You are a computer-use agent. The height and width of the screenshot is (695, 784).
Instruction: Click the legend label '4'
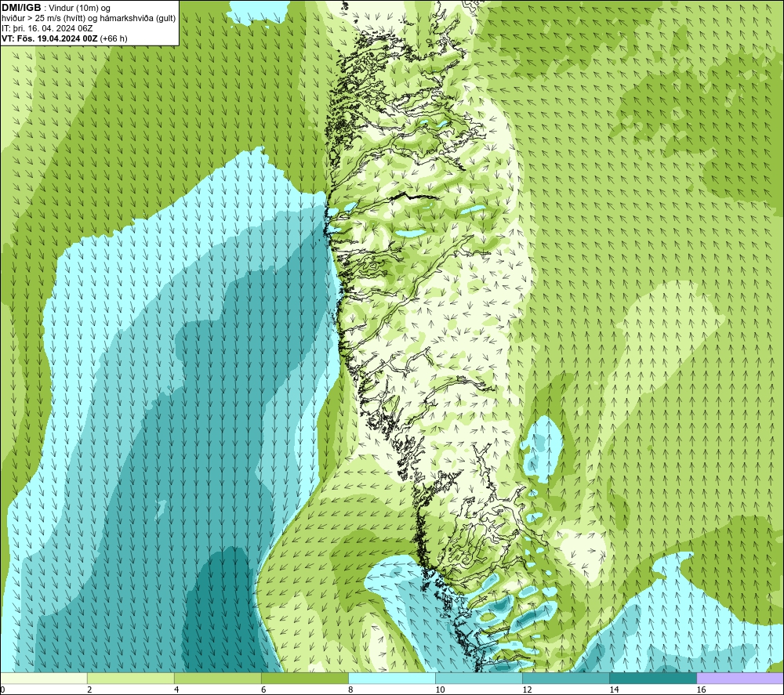[x=176, y=690]
